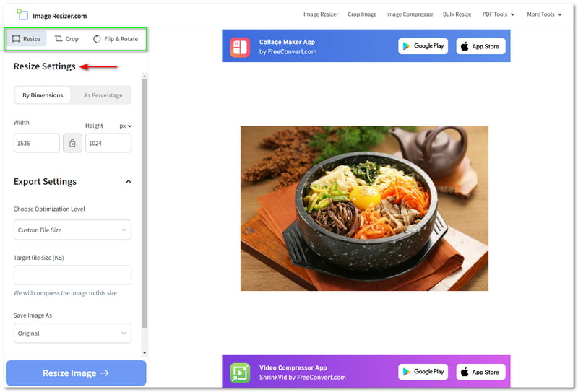This screenshot has height=392, width=578.
Task: Toggle the aspect ratio lock icon
Action: (x=72, y=143)
